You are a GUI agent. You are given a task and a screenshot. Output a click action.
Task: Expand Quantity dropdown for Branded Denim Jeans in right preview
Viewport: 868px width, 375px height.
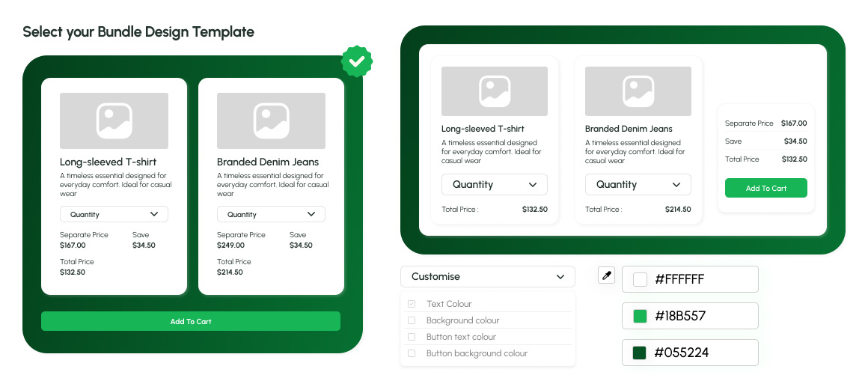pos(638,184)
